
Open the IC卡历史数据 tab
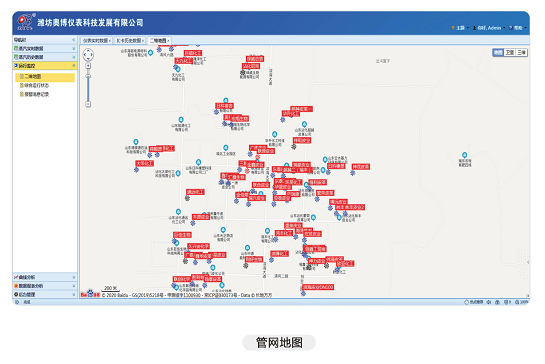[129, 41]
